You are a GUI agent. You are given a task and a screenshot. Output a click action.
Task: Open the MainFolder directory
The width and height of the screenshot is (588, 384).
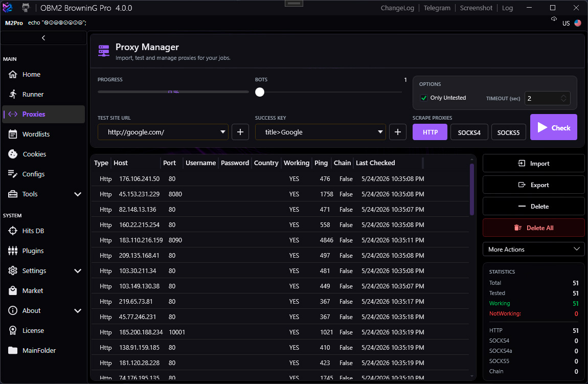coord(43,350)
